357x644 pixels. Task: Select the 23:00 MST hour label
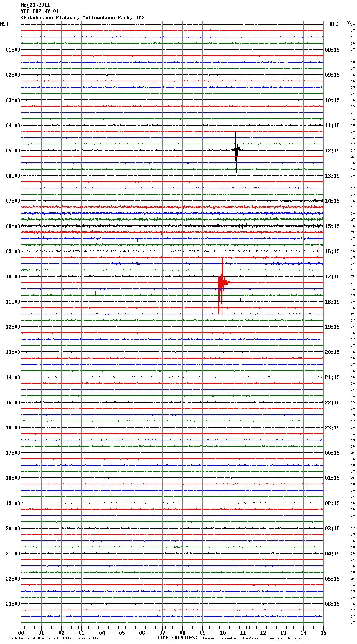click(x=13, y=604)
